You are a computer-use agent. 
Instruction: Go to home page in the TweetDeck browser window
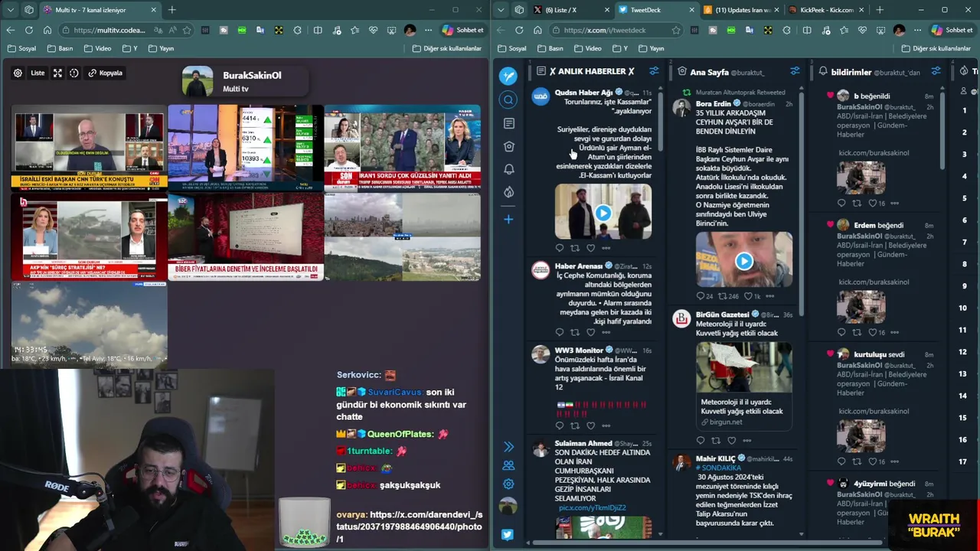click(537, 30)
